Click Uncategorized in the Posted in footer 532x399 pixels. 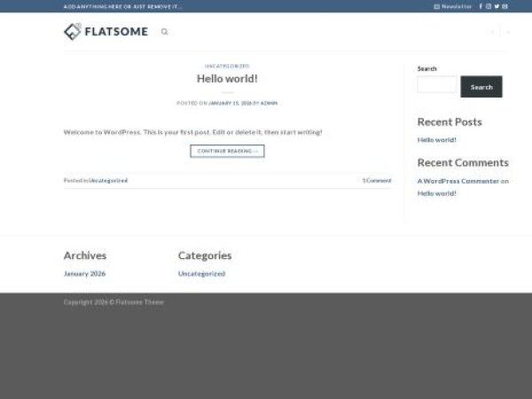click(x=108, y=180)
